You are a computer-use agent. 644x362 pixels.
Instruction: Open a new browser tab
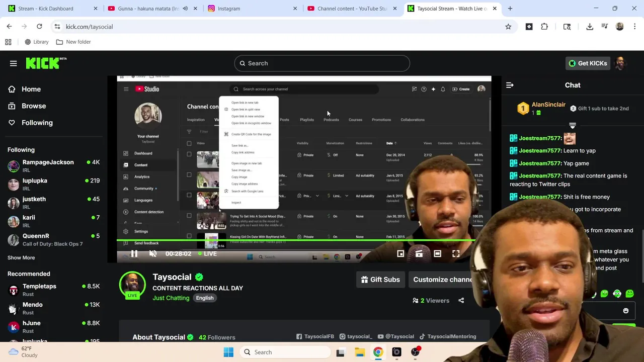tap(510, 9)
